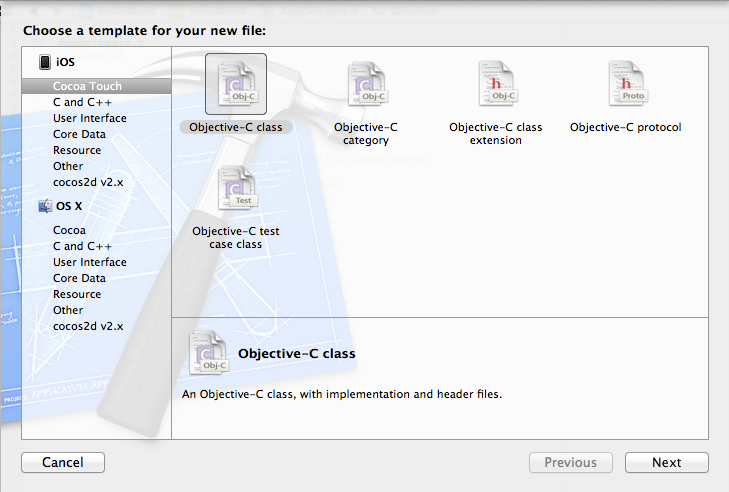Click the "Objective-C protocol" label
Viewport: 729px width, 492px height.
point(626,127)
